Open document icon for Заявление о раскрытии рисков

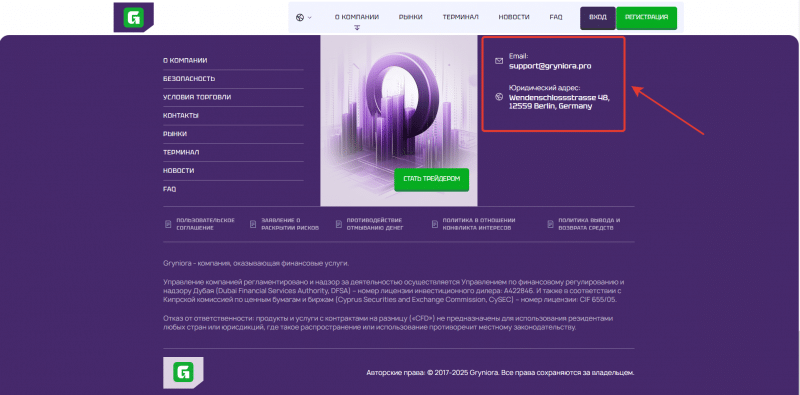[253, 224]
